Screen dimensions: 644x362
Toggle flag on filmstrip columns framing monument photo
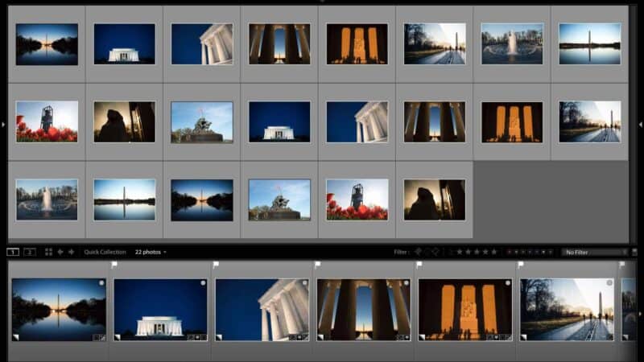317,265
